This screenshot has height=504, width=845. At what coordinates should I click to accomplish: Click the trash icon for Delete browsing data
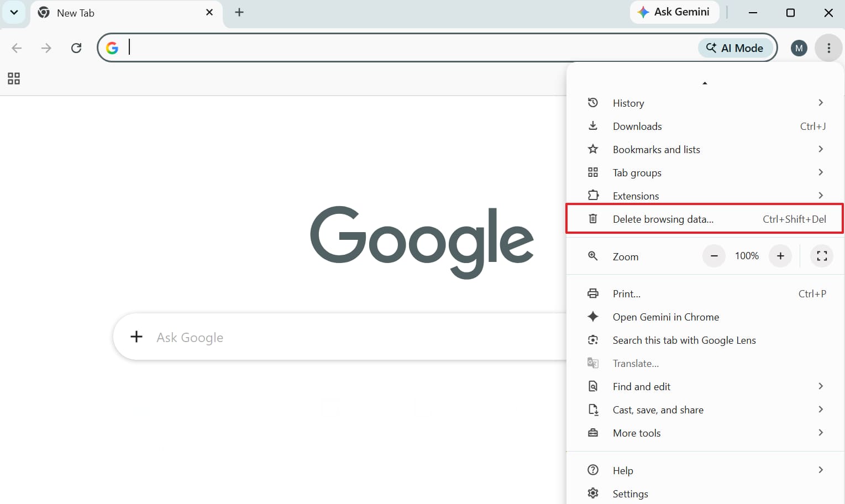[x=593, y=219]
